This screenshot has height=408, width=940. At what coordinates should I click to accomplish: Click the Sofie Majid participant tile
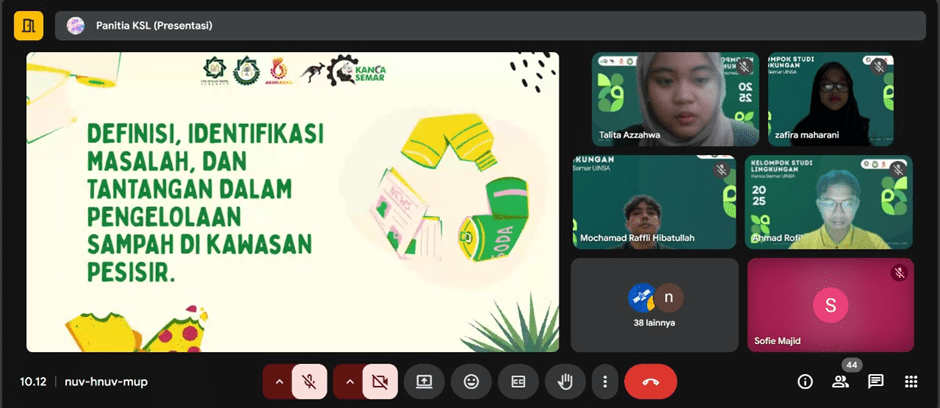[x=830, y=304]
